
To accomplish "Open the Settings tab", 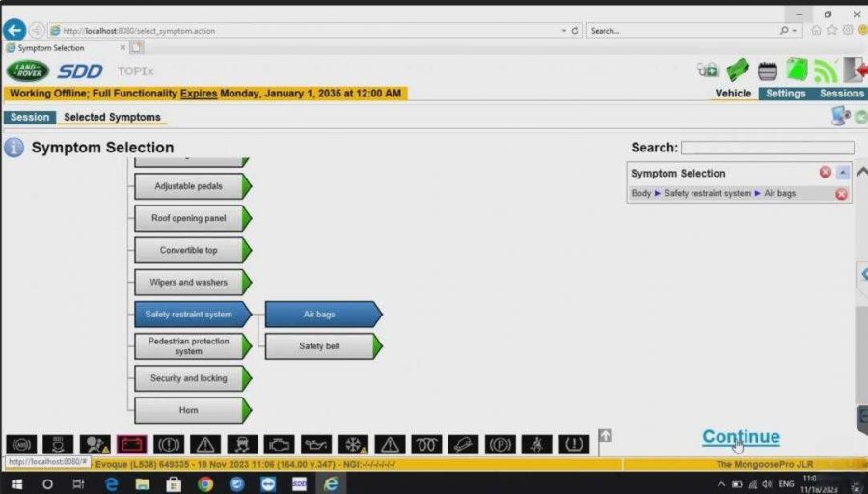I will 786,94.
